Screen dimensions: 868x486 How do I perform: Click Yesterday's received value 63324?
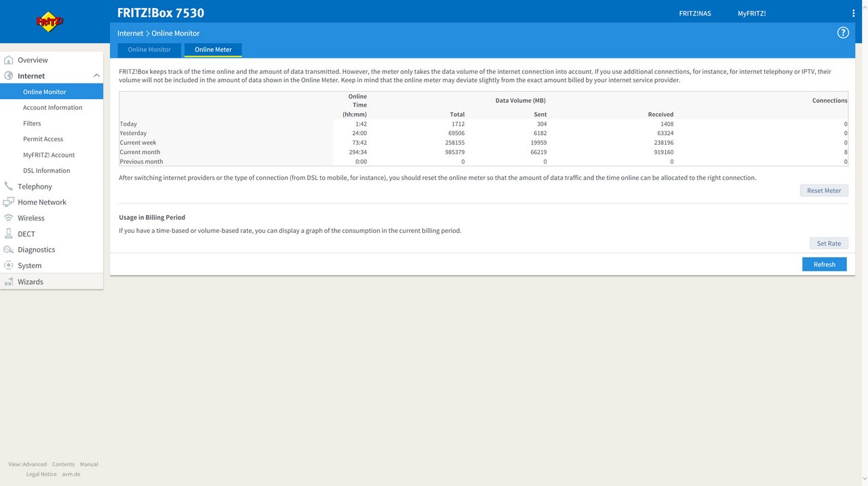665,133
